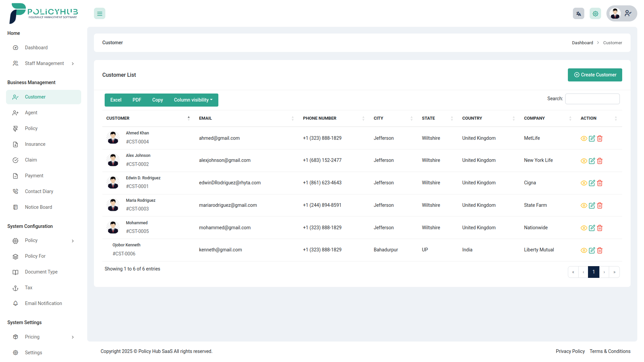Image resolution: width=644 pixels, height=362 pixels.
Task: Click the language translation icon in top bar
Action: click(x=578, y=13)
